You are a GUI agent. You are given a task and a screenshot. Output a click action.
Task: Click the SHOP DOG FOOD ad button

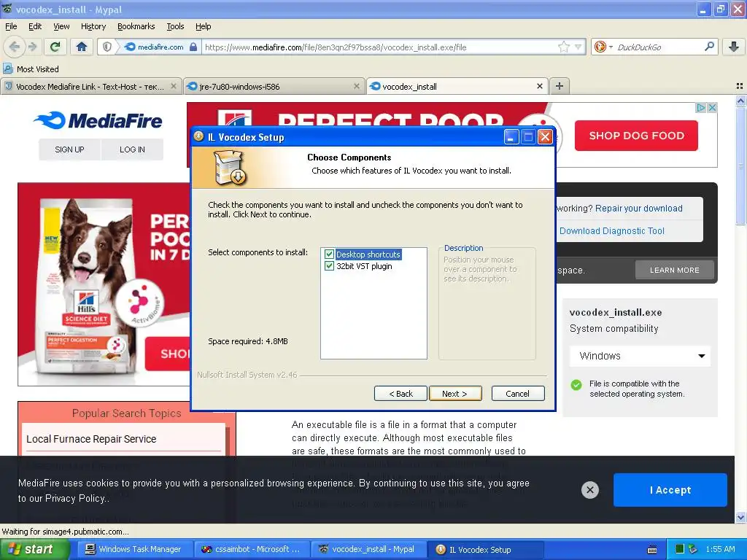pyautogui.click(x=636, y=136)
